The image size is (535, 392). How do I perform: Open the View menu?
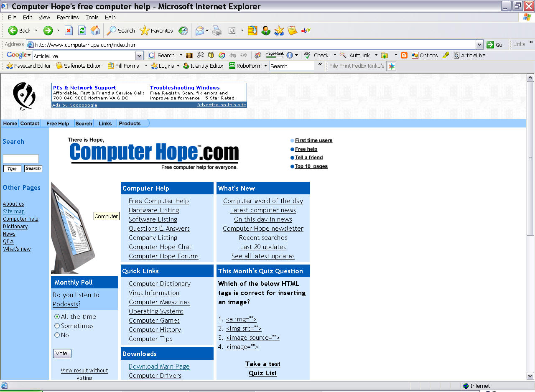click(x=44, y=18)
